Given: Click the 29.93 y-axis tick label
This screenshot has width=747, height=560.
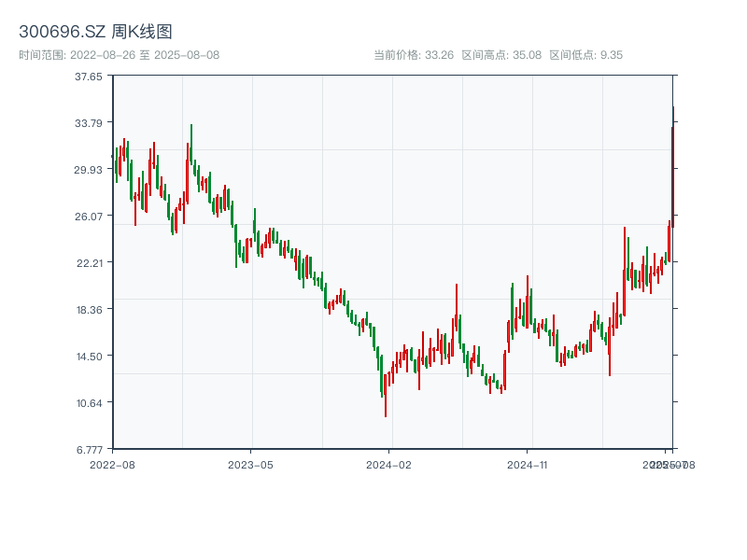Looking at the screenshot, I should click(x=89, y=170).
